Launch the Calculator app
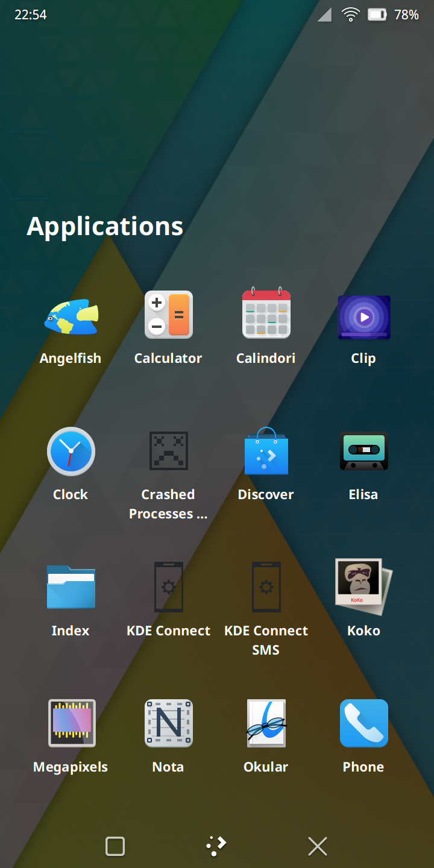The image size is (434, 868). pyautogui.click(x=169, y=315)
